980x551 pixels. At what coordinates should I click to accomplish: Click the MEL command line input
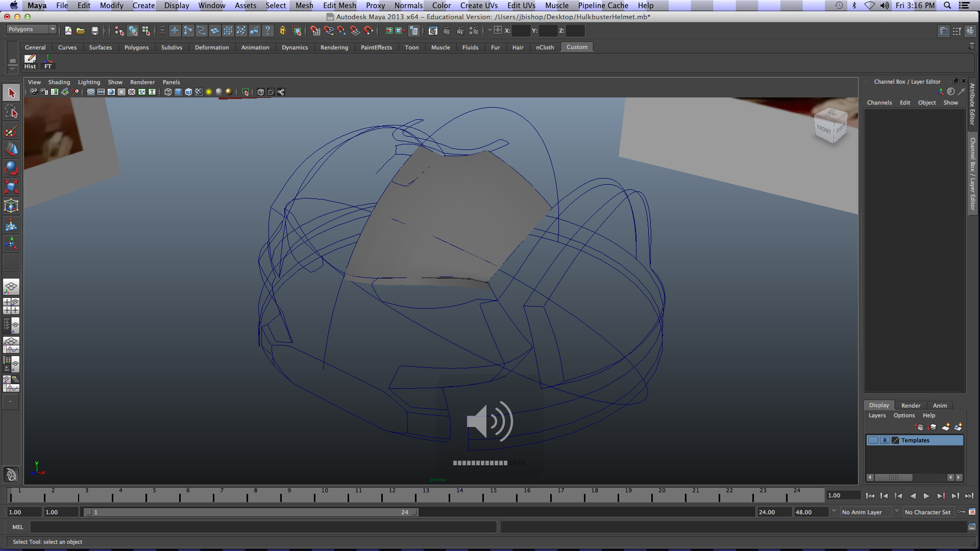click(263, 527)
